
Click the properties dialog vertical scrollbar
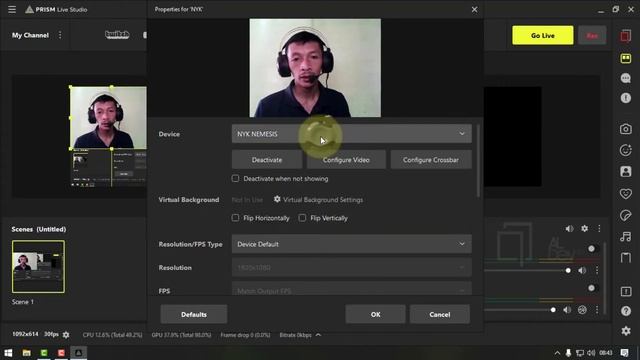point(478,161)
